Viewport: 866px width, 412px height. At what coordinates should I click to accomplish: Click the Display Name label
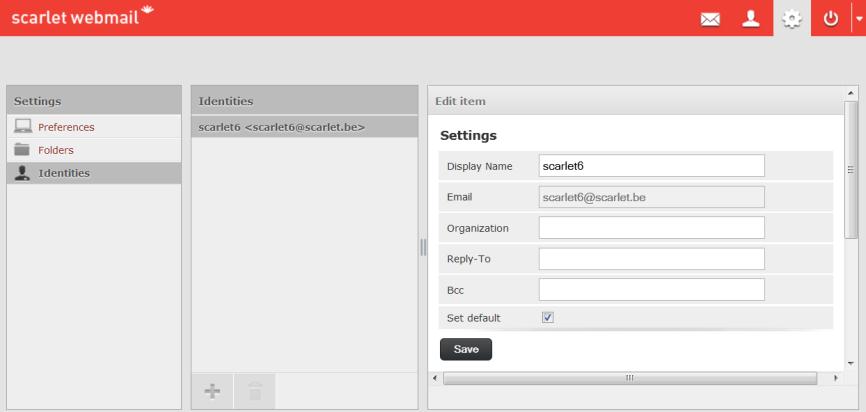point(479,166)
